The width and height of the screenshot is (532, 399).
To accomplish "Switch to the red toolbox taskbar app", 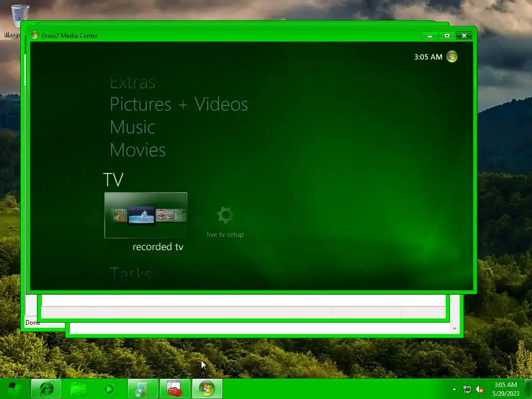I will point(175,389).
